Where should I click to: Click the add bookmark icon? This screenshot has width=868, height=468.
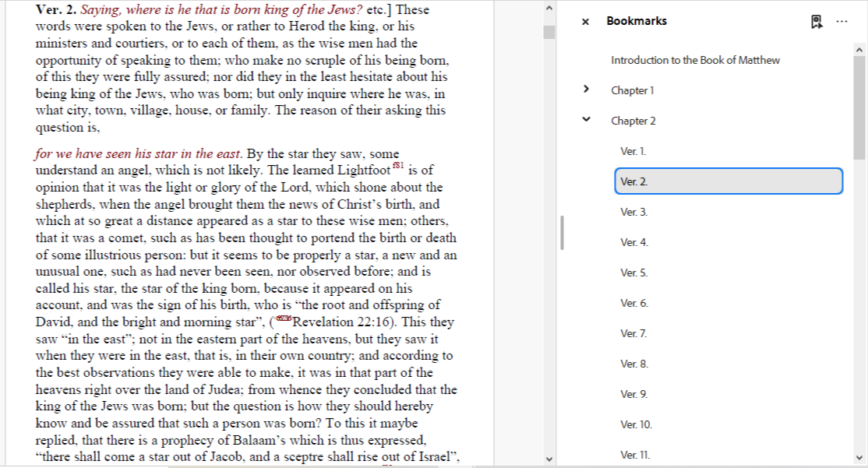pos(817,22)
